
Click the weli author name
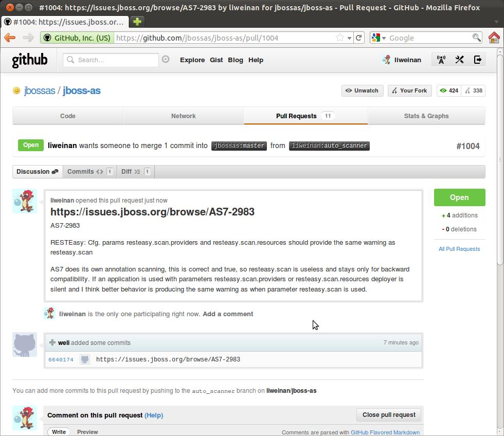coord(64,343)
